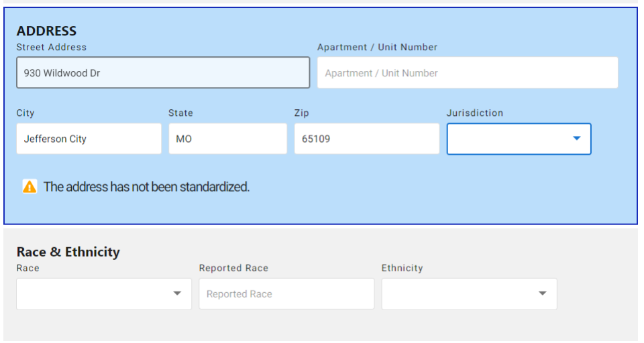Image resolution: width=644 pixels, height=343 pixels.
Task: Click the Reported Race label above field
Action: coord(233,268)
